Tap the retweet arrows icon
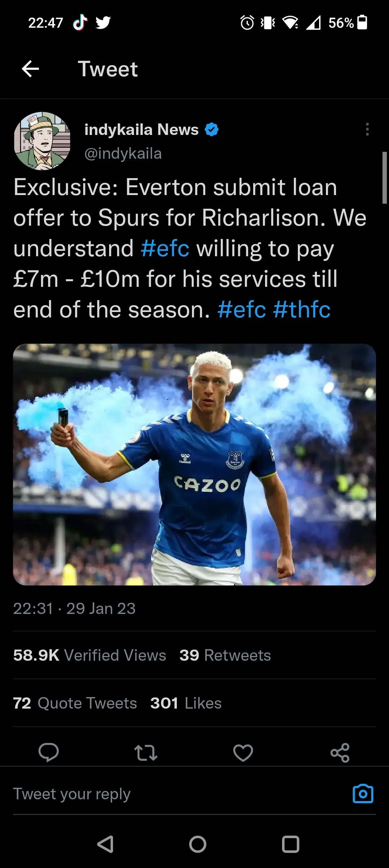Image resolution: width=389 pixels, height=868 pixels. 146,752
